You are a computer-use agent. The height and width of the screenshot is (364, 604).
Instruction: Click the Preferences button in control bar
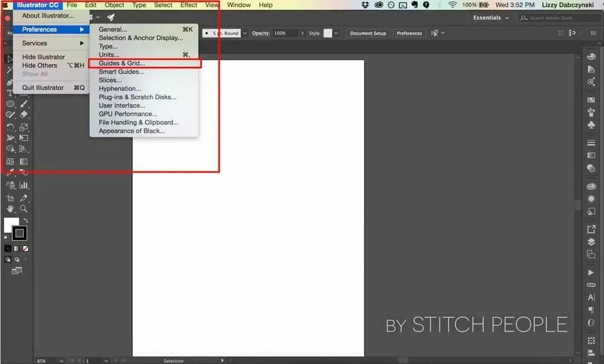[x=409, y=33]
